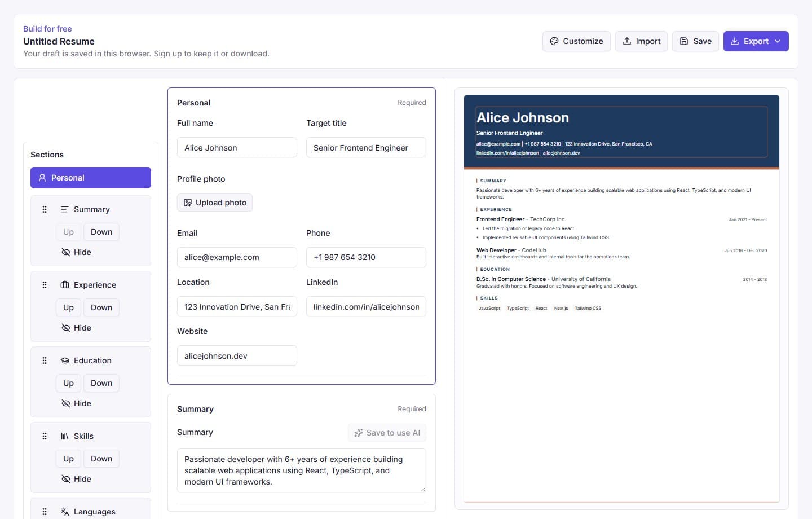The height and width of the screenshot is (519, 812).
Task: Grab the Experience section drag handle
Action: pos(45,285)
